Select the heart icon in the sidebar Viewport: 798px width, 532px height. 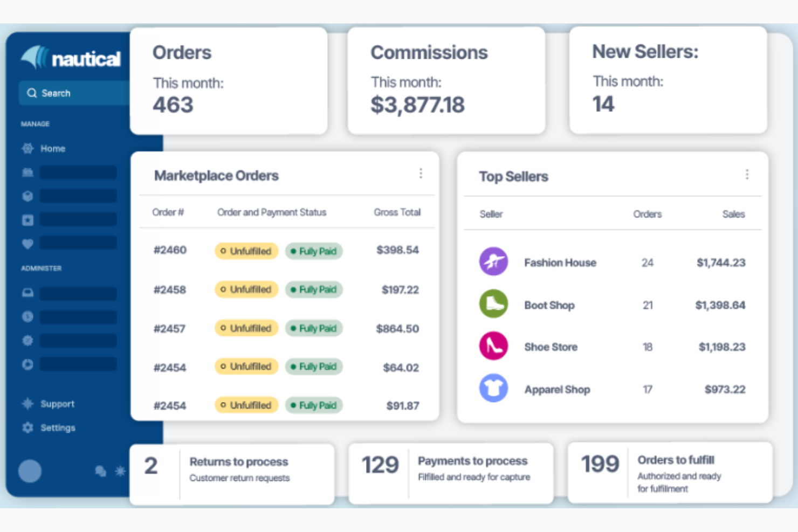pos(27,243)
